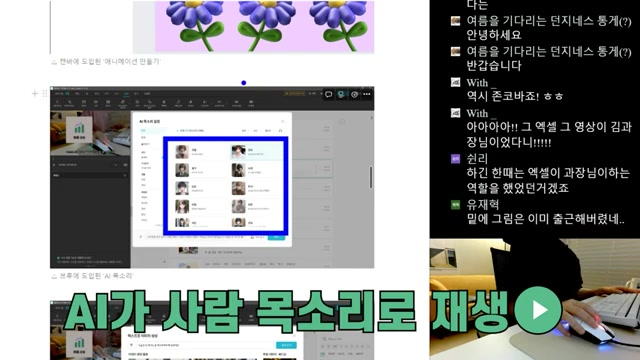The height and width of the screenshot is (360, 640).
Task: Select the message '밑에 그림은 이미 출근해버렸네..'
Action: (x=545, y=219)
